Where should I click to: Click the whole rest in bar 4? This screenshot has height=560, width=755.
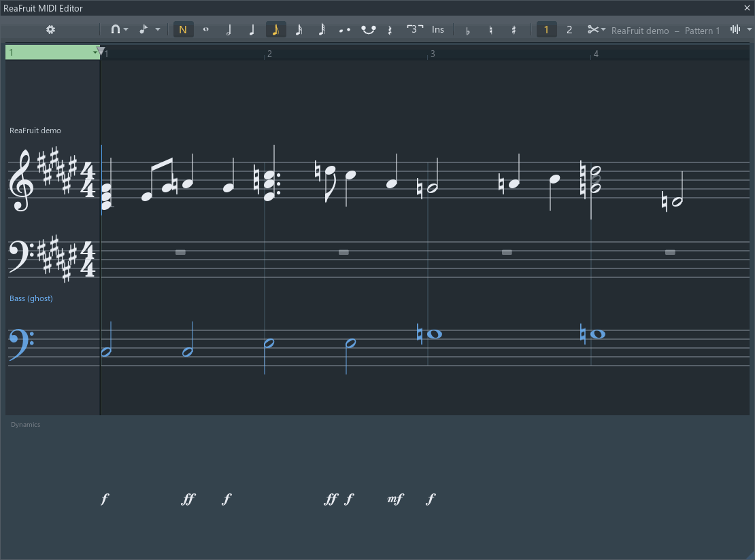click(x=670, y=252)
